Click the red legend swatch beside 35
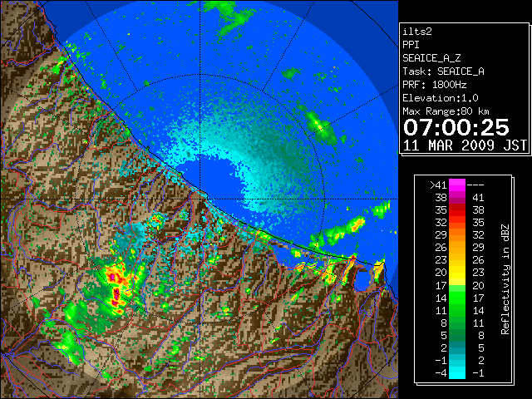The height and width of the screenshot is (399, 532). (457, 210)
